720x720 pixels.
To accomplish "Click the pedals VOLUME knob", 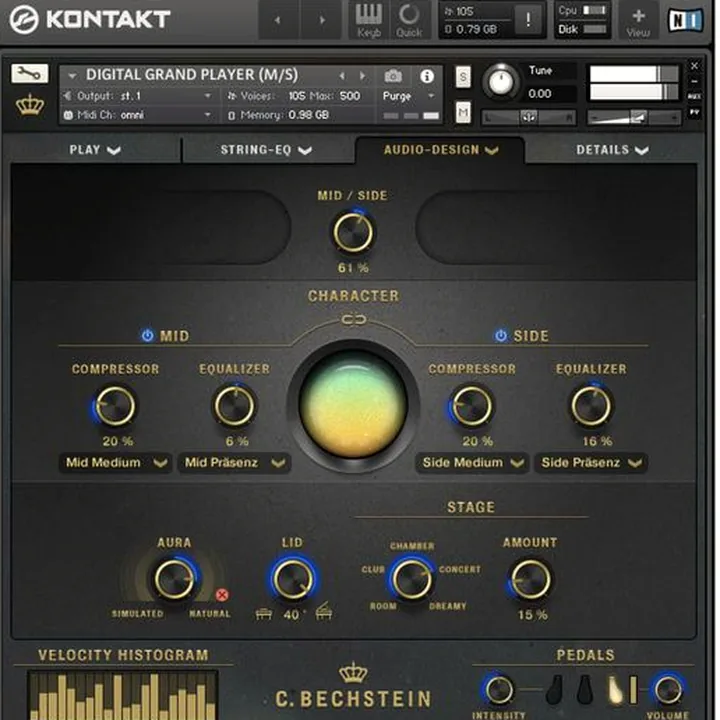I will [669, 690].
